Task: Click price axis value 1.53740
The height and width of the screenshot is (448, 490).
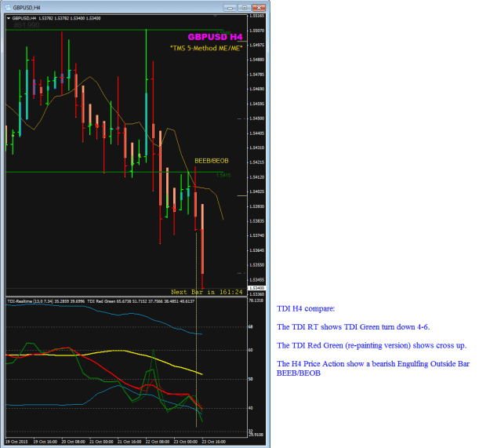Action: pyautogui.click(x=257, y=235)
